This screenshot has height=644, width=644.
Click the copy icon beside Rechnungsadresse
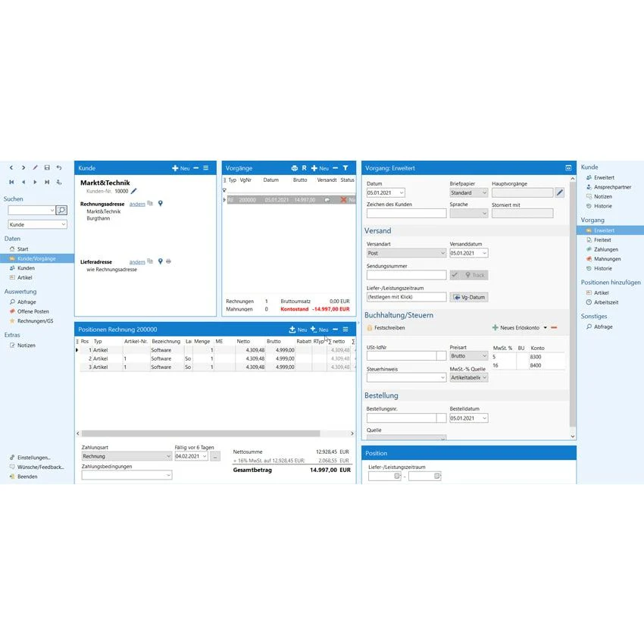[150, 203]
